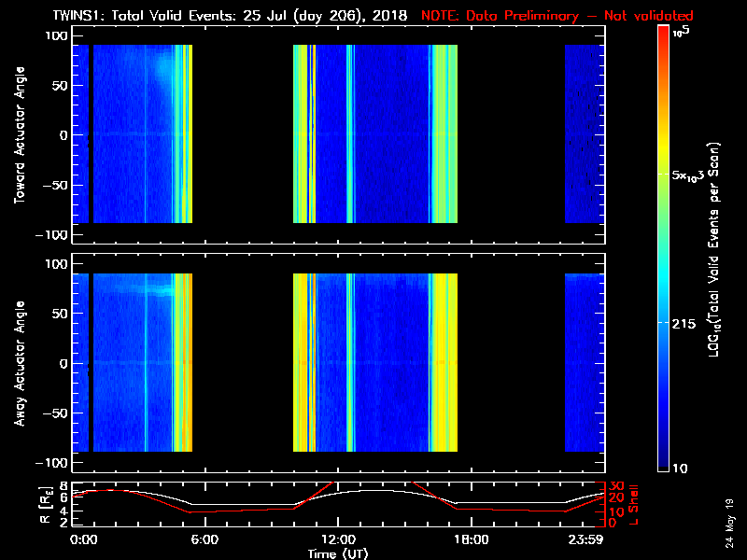Select the red '20' L Shell tick
This screenshot has width=747, height=560.
click(616, 498)
